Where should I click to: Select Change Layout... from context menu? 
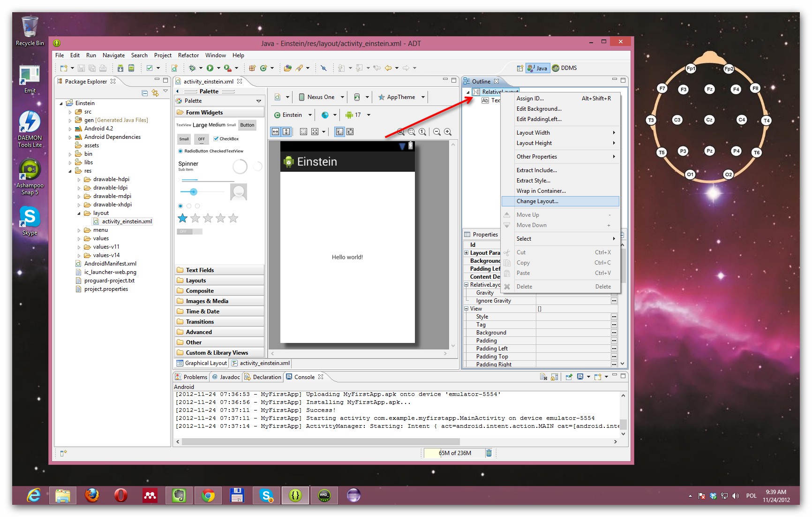tap(560, 201)
